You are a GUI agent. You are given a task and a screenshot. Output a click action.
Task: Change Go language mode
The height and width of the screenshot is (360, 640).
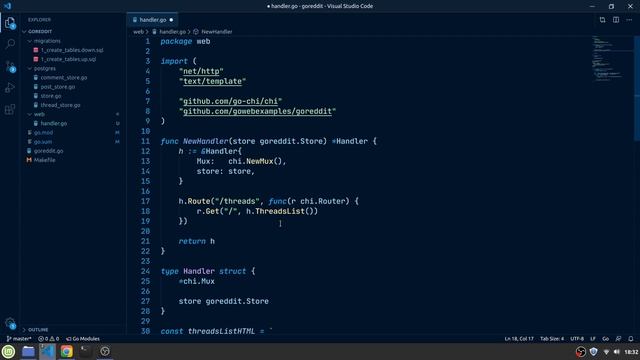[x=605, y=338]
